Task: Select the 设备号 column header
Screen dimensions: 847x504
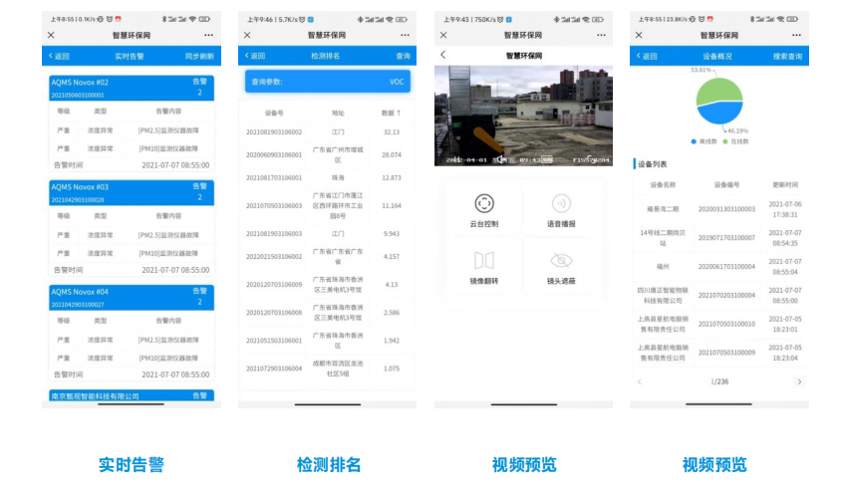Action: click(x=274, y=113)
